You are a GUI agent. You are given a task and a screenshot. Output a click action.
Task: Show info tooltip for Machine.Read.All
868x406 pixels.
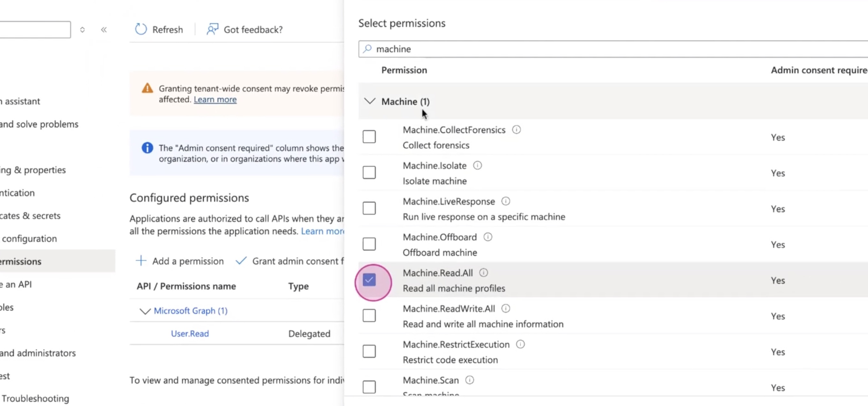pos(483,272)
